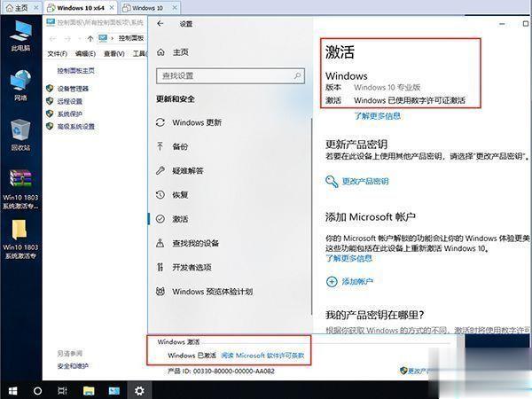
Task: Open 设备管理器 in Control Panel
Action: (x=73, y=89)
